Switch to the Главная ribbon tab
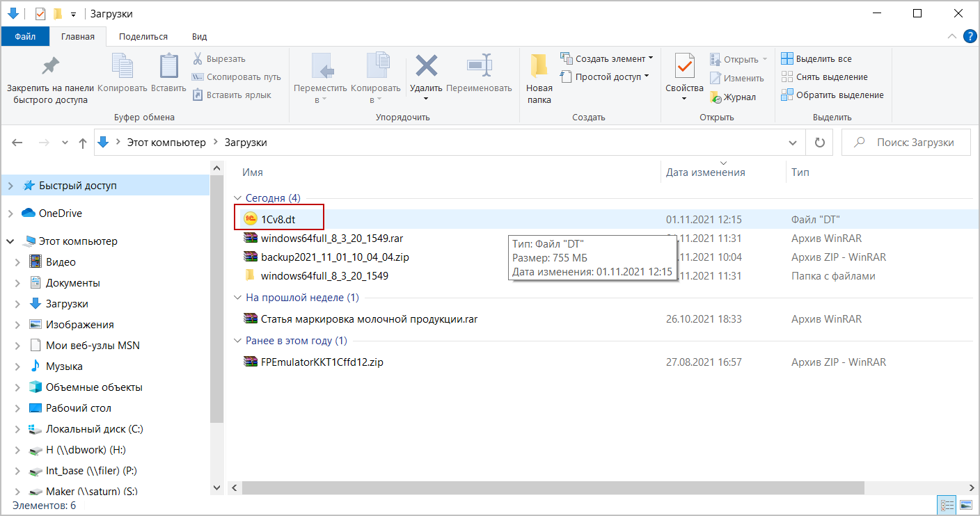This screenshot has height=516, width=980. 78,37
